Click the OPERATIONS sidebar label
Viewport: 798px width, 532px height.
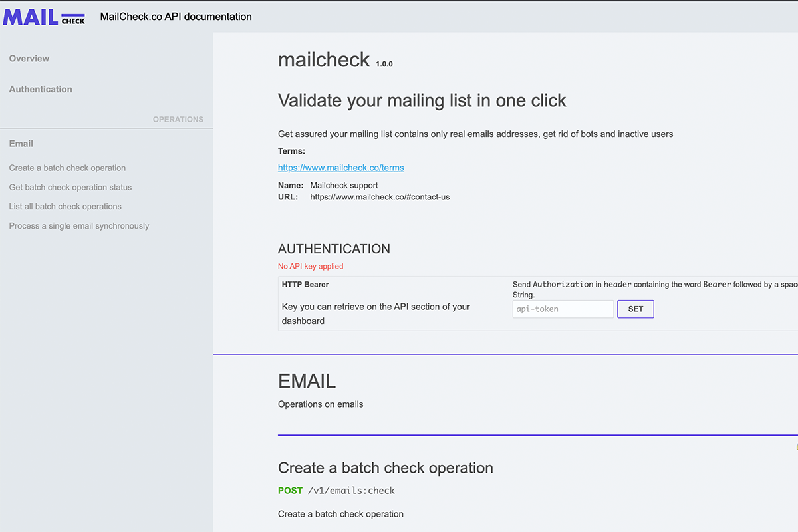tap(178, 120)
